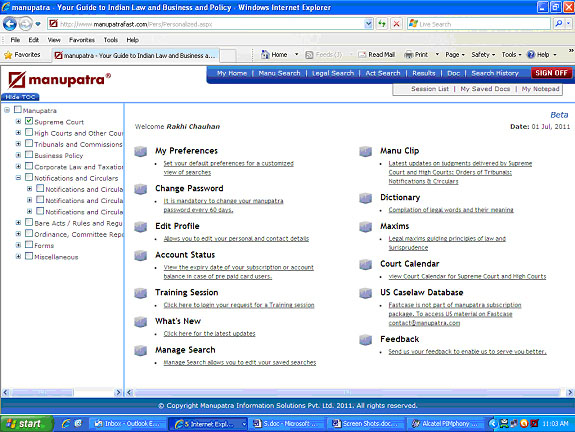Click the My Preferences cube icon
The width and height of the screenshot is (575, 432).
point(140,151)
